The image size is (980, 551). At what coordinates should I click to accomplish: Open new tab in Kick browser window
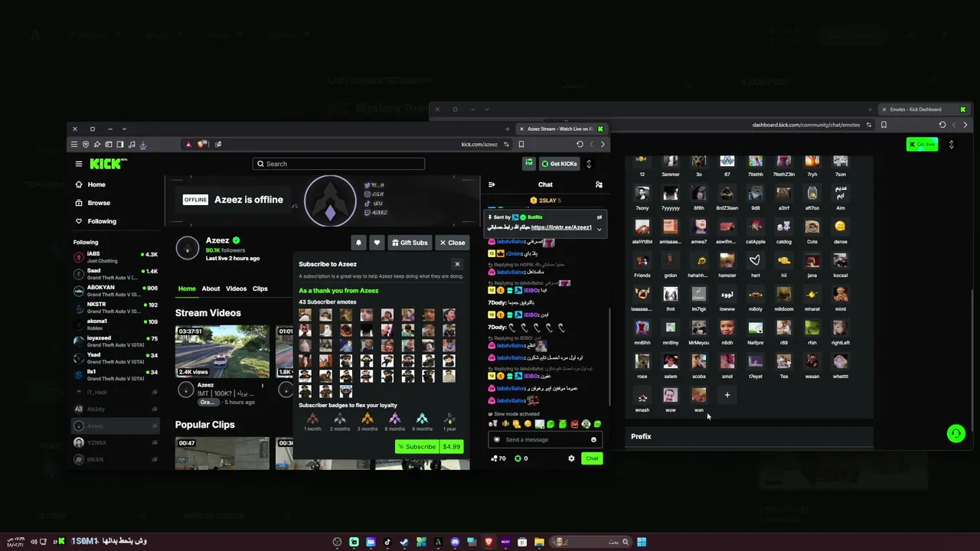point(507,129)
